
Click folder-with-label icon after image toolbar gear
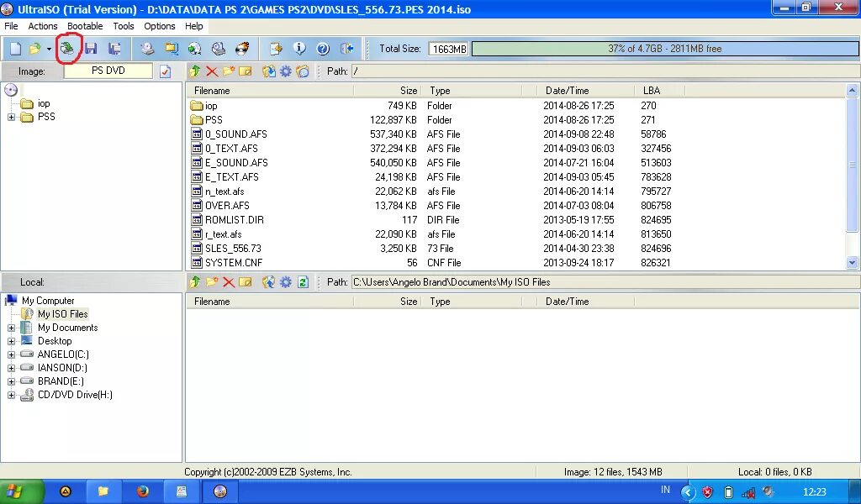[x=303, y=71]
